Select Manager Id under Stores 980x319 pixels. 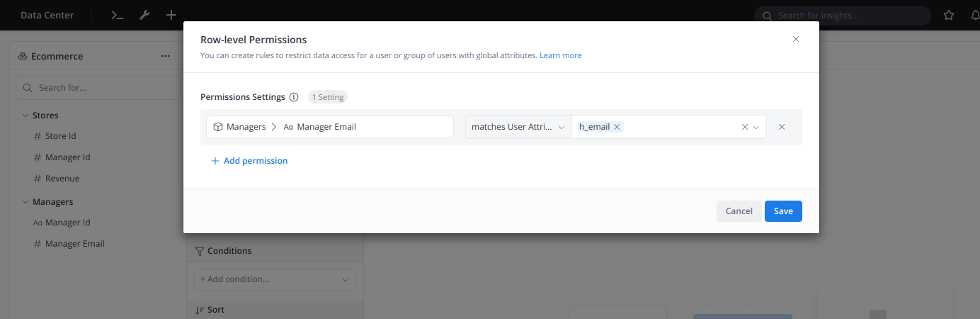[x=62, y=157]
